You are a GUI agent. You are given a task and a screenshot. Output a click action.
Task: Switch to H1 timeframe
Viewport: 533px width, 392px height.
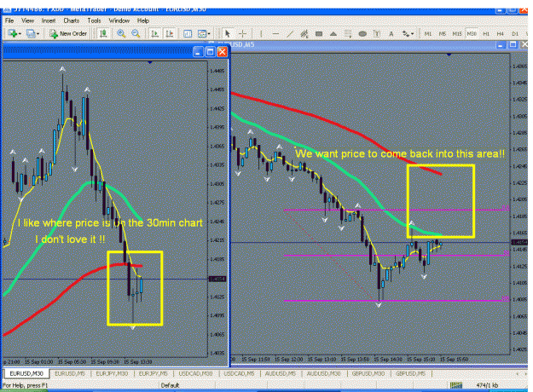[x=486, y=33]
